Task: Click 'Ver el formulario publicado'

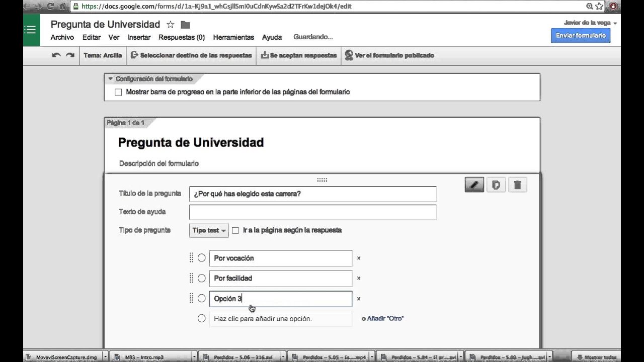Action: coord(389,55)
